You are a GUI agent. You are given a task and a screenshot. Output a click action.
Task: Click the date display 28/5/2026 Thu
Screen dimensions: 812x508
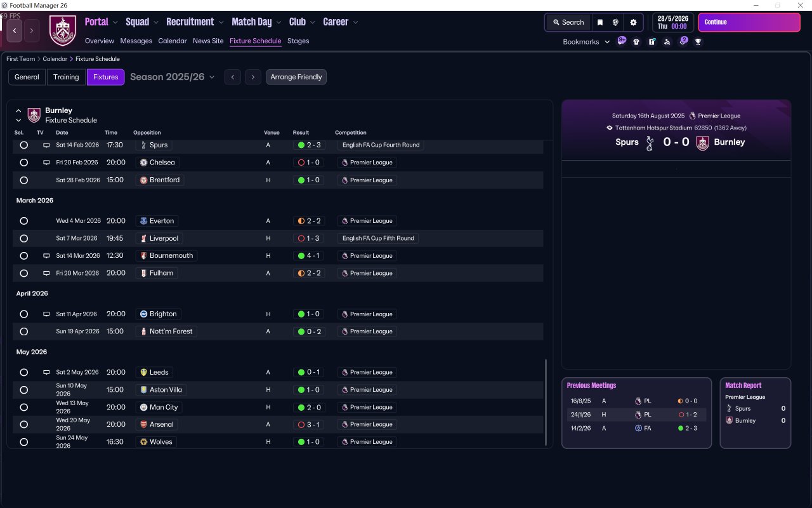click(673, 22)
